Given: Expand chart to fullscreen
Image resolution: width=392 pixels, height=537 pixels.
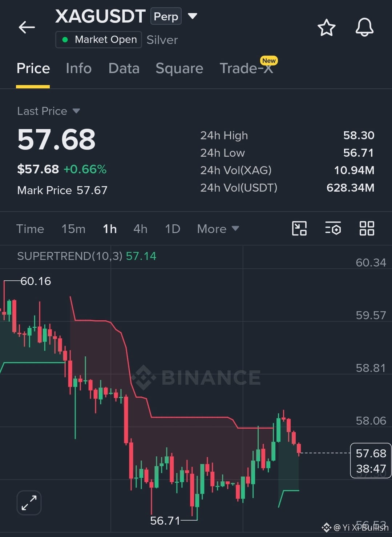Looking at the screenshot, I should click(29, 503).
